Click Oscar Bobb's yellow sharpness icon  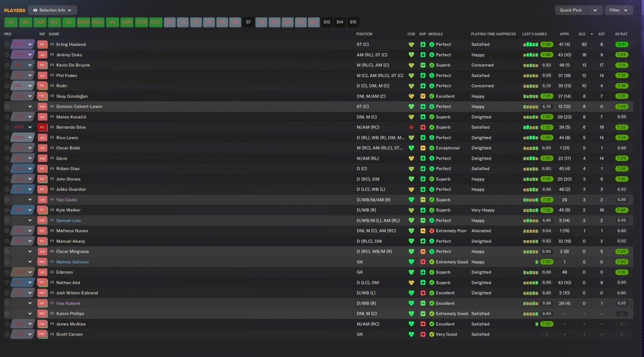423,148
